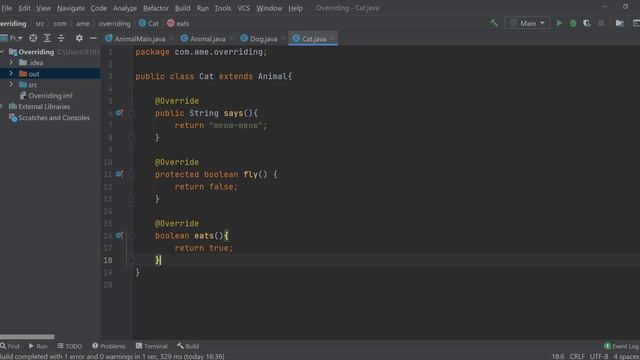Image resolution: width=640 pixels, height=360 pixels.
Task: Click the CRLF line separator indicator
Action: point(577,356)
